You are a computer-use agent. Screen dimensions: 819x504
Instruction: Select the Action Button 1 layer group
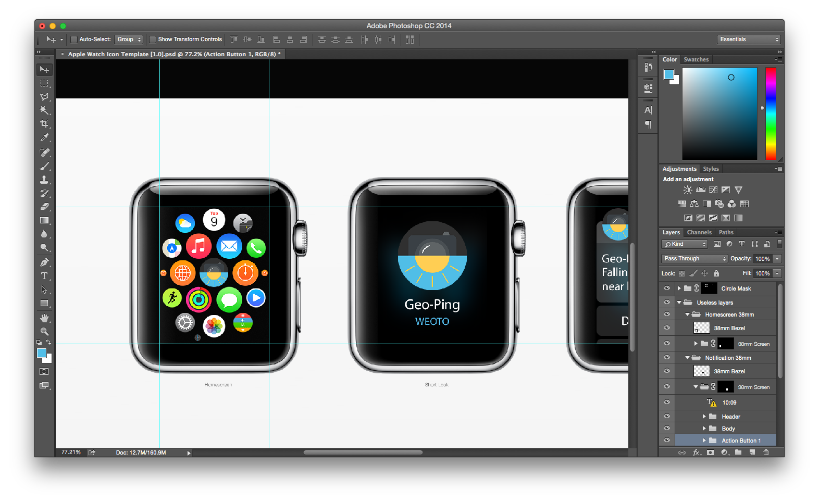726,440
